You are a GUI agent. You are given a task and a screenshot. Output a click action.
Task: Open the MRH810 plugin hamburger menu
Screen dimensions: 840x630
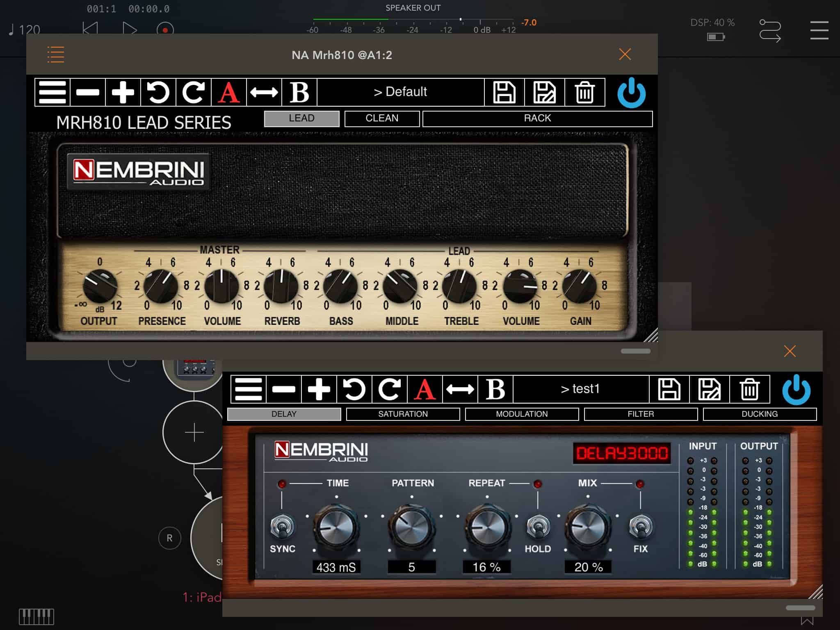coord(52,92)
